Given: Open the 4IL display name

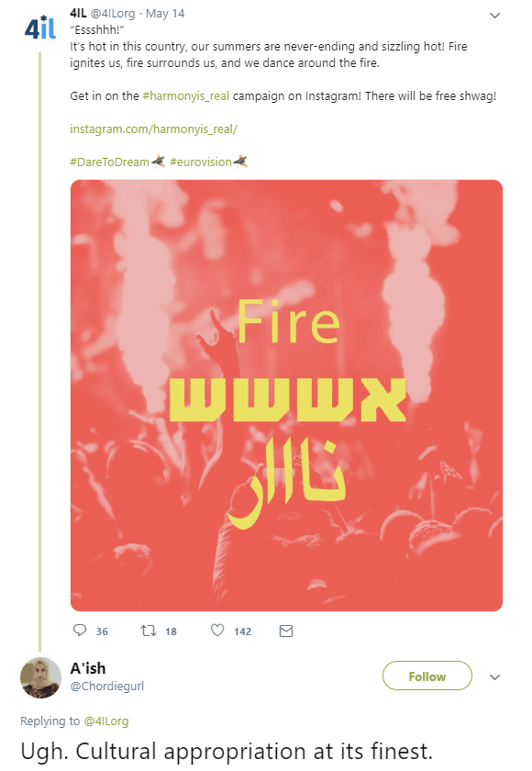Looking at the screenshot, I should click(x=78, y=13).
